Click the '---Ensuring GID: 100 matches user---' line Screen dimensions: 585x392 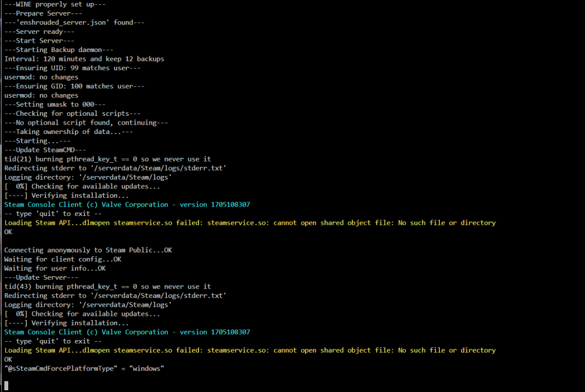coord(74,86)
